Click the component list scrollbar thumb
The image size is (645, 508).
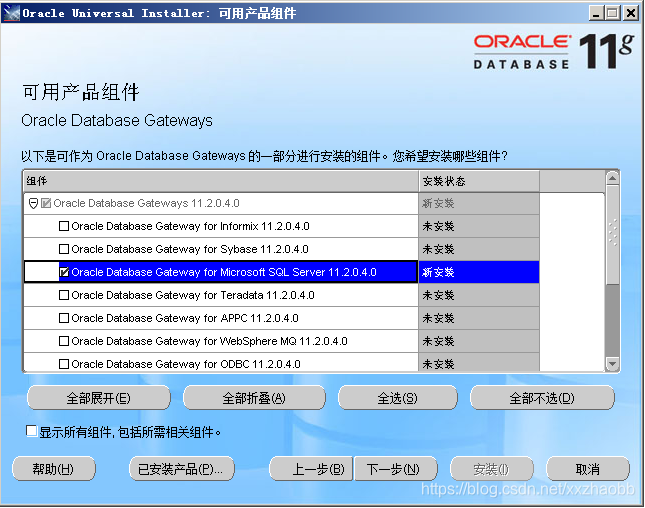tap(613, 234)
